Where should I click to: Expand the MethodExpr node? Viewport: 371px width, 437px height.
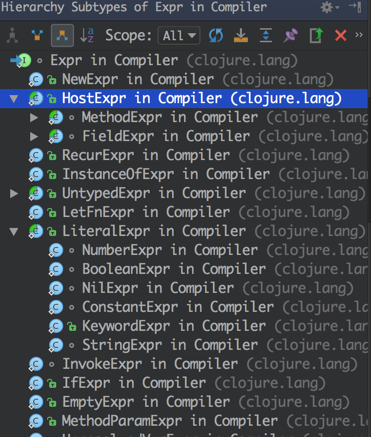click(x=34, y=117)
